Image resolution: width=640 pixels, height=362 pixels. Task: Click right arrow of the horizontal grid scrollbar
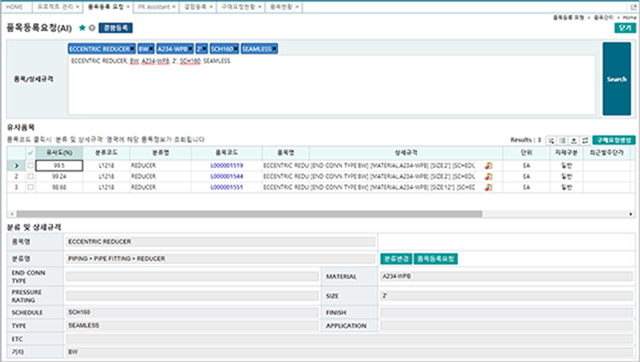tap(631, 214)
